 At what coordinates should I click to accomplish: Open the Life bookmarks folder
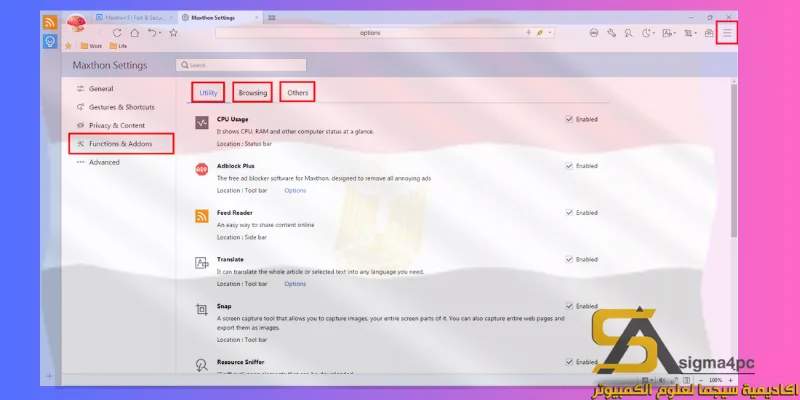118,46
